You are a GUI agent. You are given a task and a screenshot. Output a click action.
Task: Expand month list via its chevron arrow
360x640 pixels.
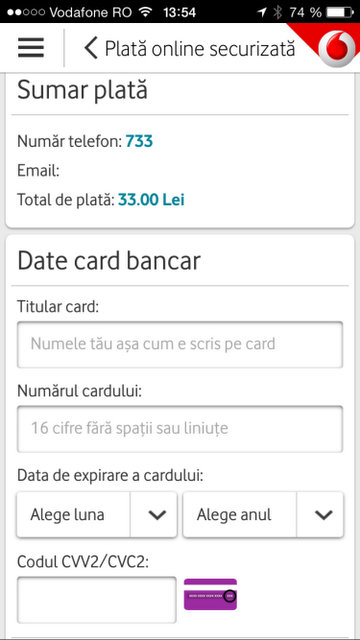157,515
